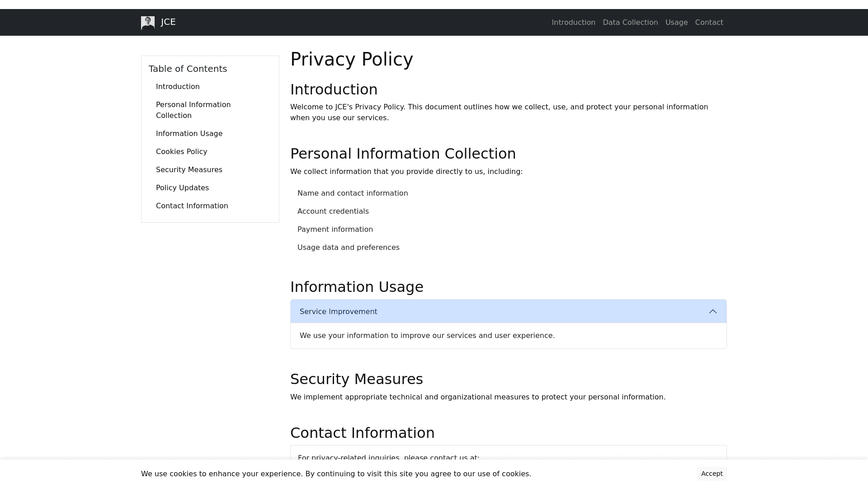Jump to Contact Information contents link

(x=192, y=206)
